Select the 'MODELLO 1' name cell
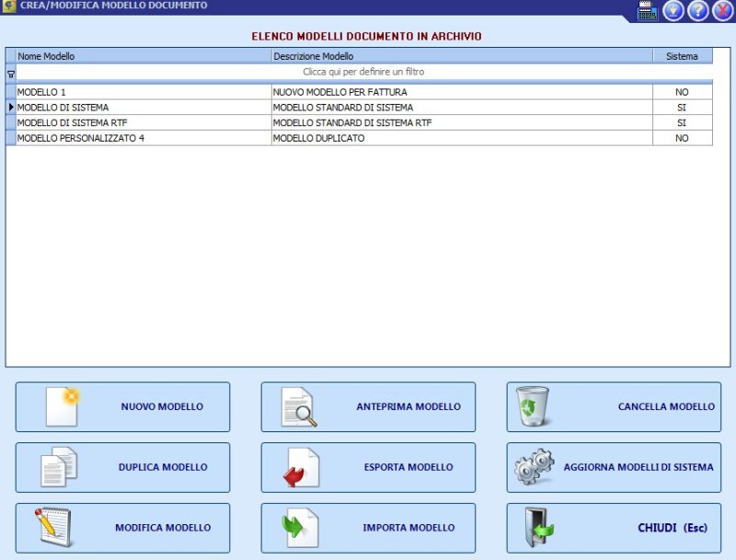 coord(144,92)
